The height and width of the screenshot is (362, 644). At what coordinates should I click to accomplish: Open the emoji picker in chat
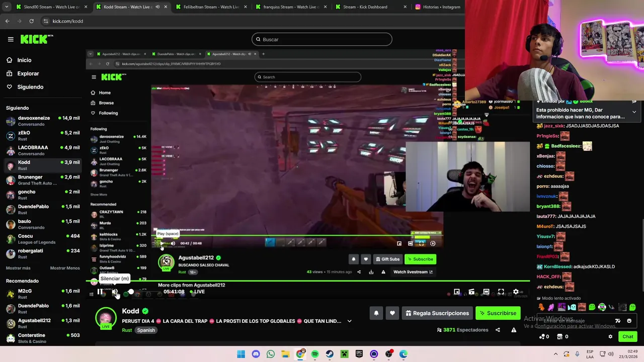(x=629, y=321)
